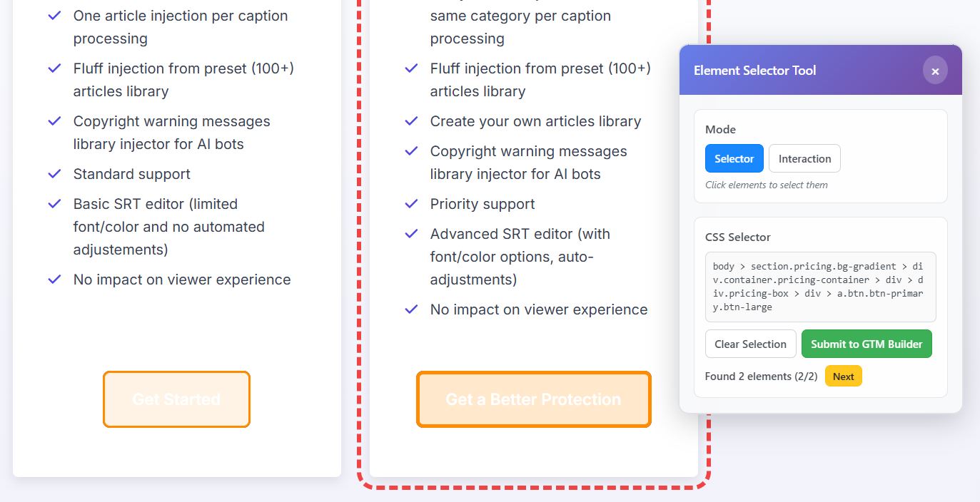Click the checkmark for 'No impact on viewer experience'
Image resolution: width=980 pixels, height=502 pixels.
(x=55, y=280)
